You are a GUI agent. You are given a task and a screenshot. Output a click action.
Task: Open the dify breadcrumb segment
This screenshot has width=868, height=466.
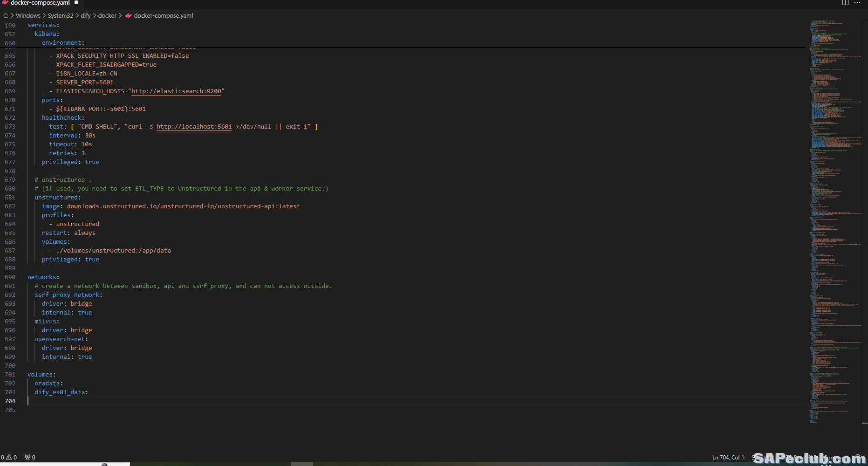pyautogui.click(x=86, y=15)
